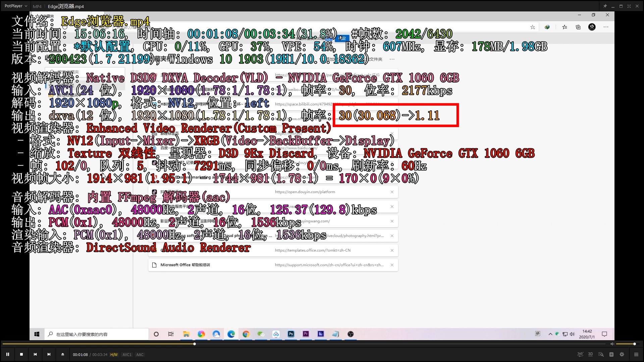
Task: Seek in the video progress bar
Action: [302, 344]
